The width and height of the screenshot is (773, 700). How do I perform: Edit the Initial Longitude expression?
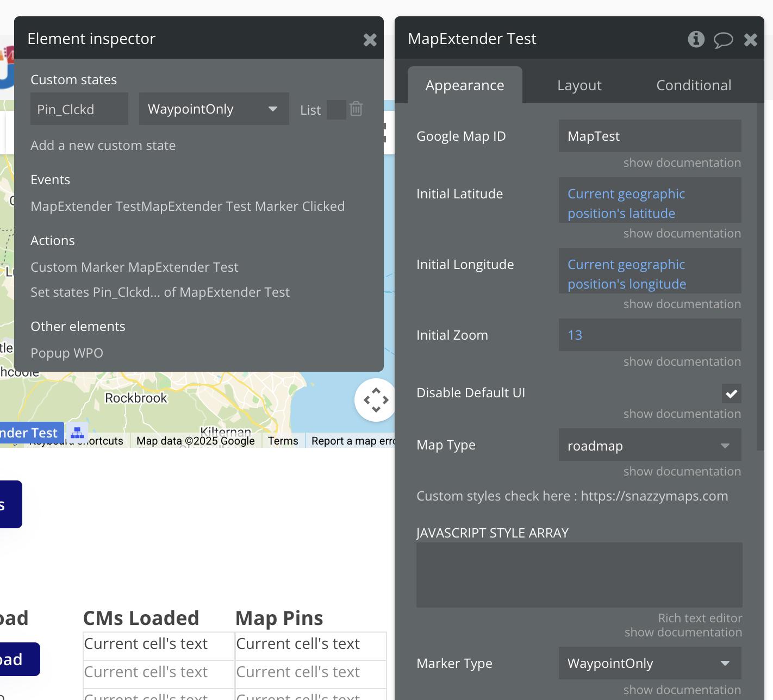tap(650, 271)
